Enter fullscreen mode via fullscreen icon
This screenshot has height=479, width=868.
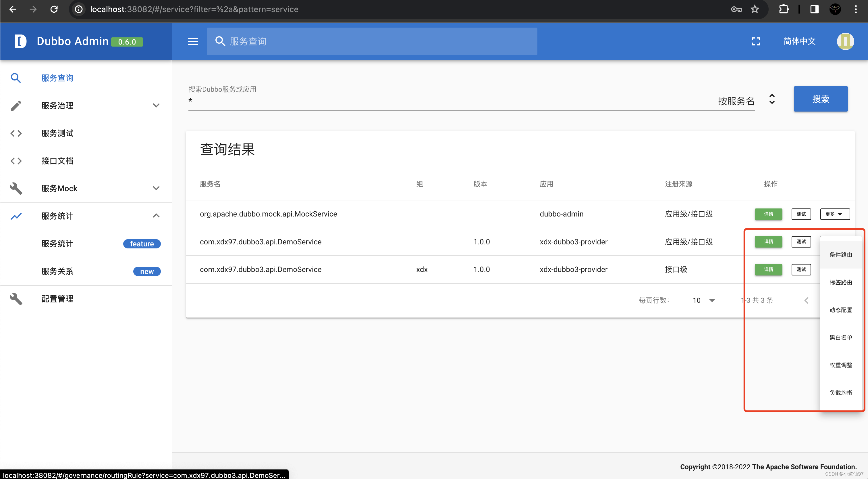(756, 41)
